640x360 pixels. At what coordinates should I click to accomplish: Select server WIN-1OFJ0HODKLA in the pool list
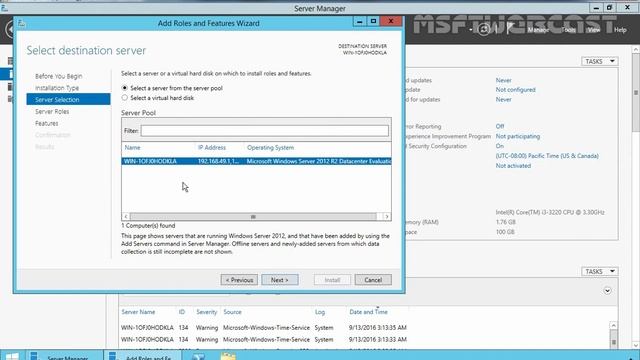pyautogui.click(x=256, y=161)
